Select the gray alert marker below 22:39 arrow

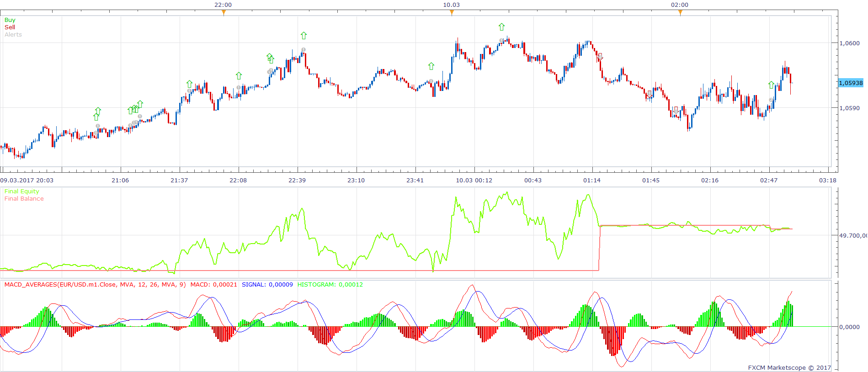point(304,49)
